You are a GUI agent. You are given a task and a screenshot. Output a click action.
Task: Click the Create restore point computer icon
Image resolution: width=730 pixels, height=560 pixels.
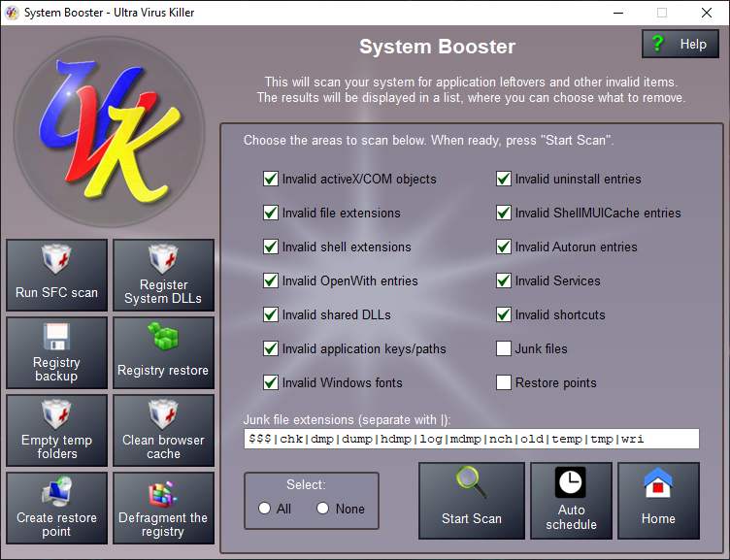[x=56, y=491]
